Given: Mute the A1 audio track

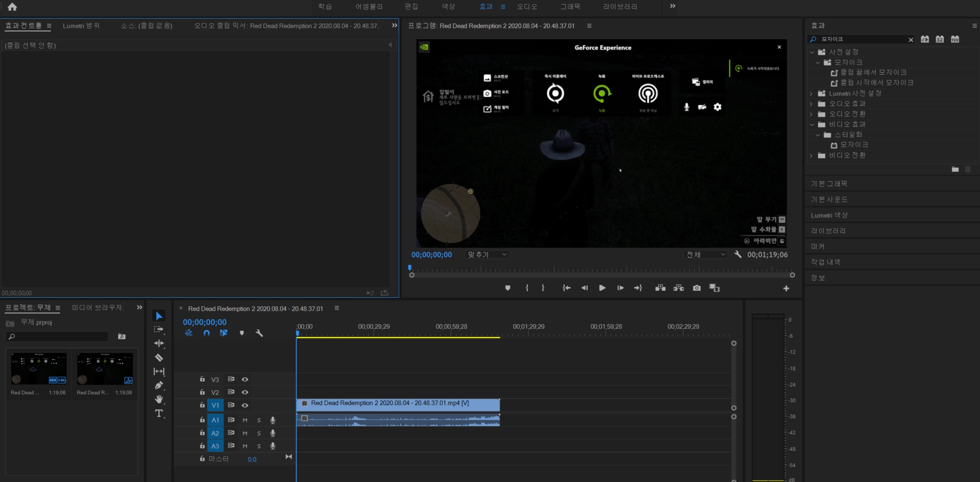Looking at the screenshot, I should click(x=245, y=420).
